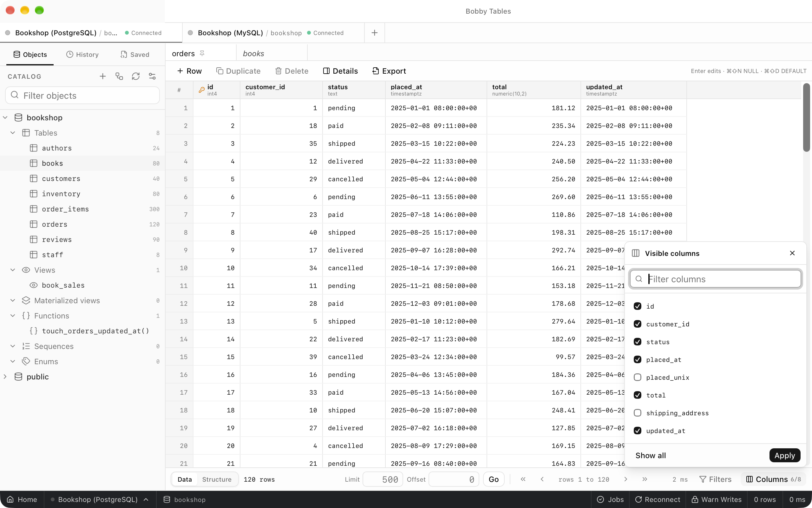
Task: Open catalog display settings sliders icon
Action: click(152, 76)
